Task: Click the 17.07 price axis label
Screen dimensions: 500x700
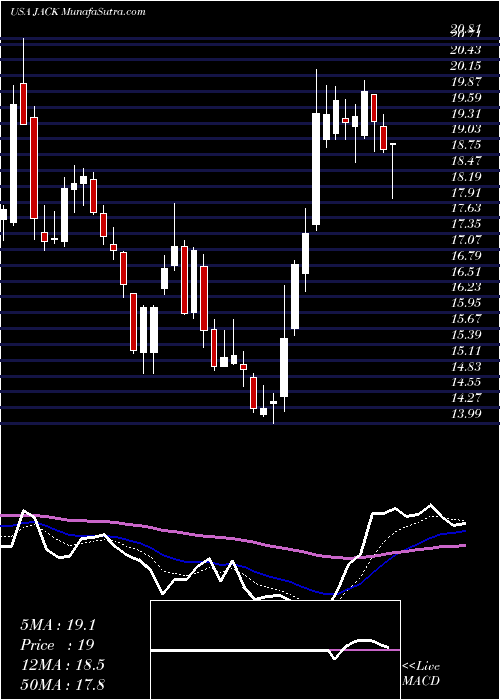Action: click(x=465, y=241)
